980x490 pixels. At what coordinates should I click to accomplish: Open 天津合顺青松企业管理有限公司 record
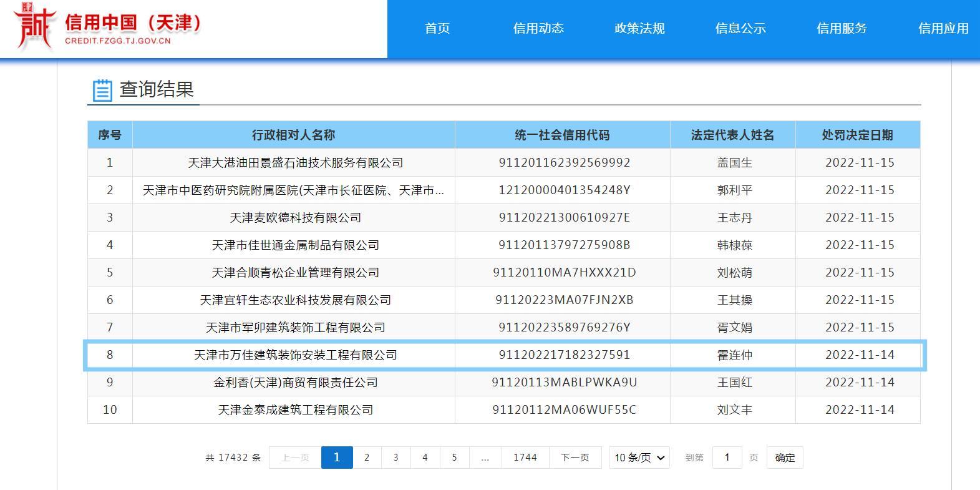[x=296, y=273]
